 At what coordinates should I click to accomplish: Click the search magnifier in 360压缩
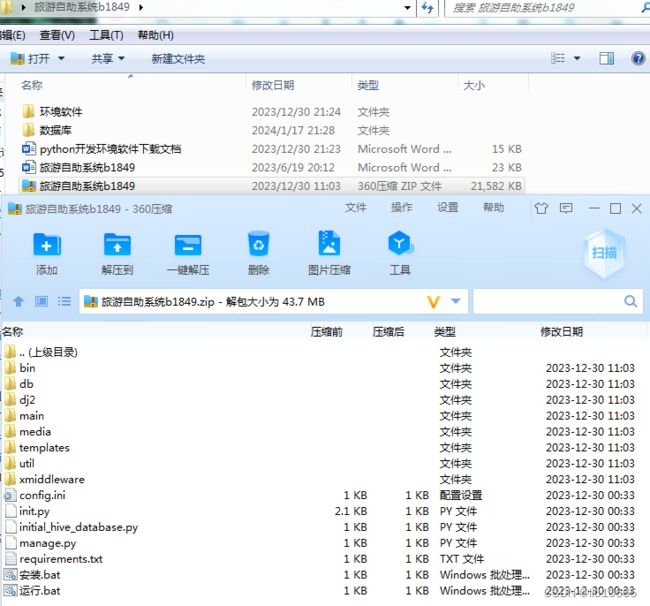click(631, 301)
